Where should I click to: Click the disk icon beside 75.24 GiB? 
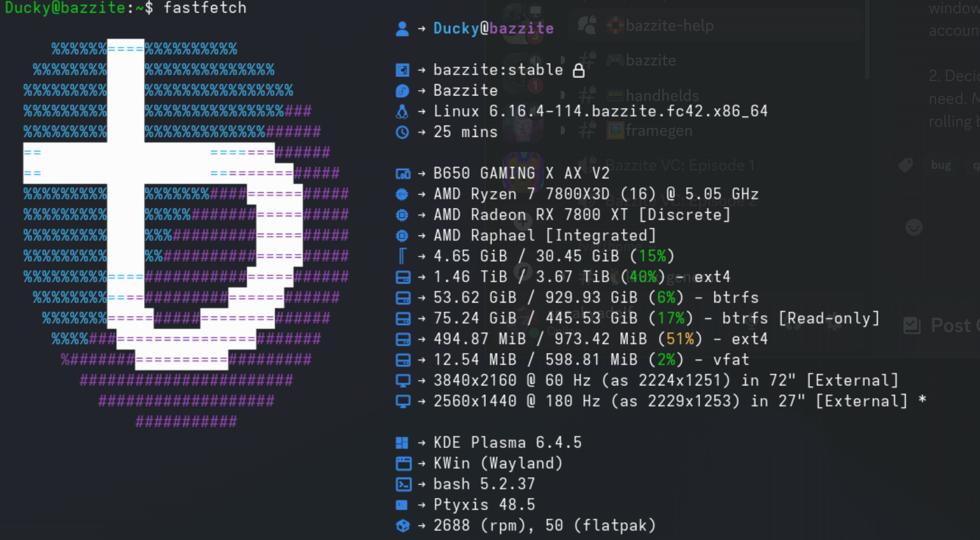(x=403, y=318)
